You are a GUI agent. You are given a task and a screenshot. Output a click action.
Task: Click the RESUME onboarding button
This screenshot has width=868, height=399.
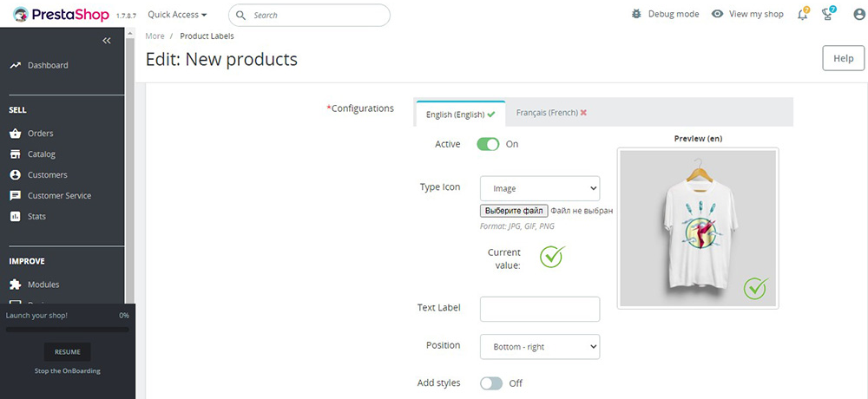pyautogui.click(x=67, y=352)
